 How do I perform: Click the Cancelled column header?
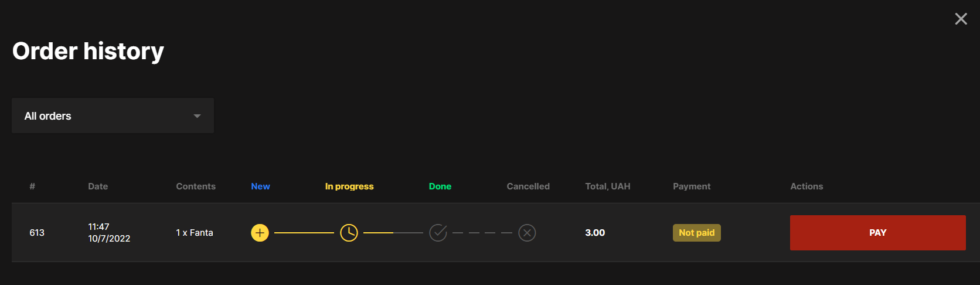[528, 186]
